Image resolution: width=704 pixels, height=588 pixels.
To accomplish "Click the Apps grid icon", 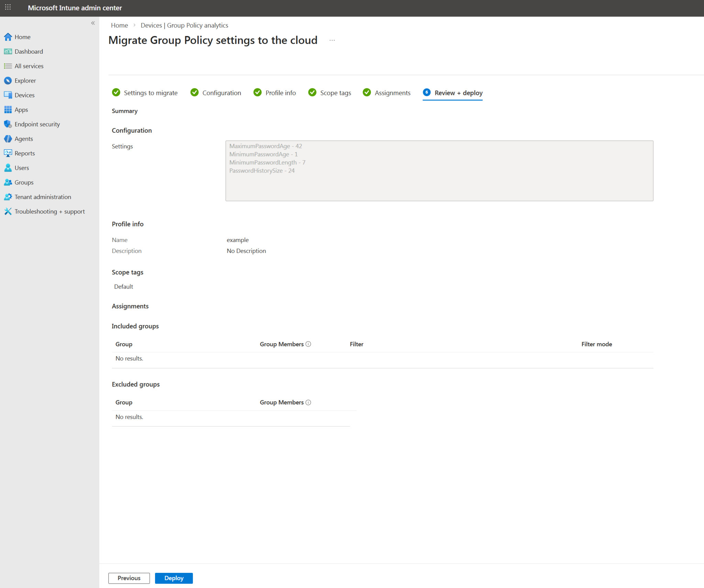I will [x=8, y=110].
